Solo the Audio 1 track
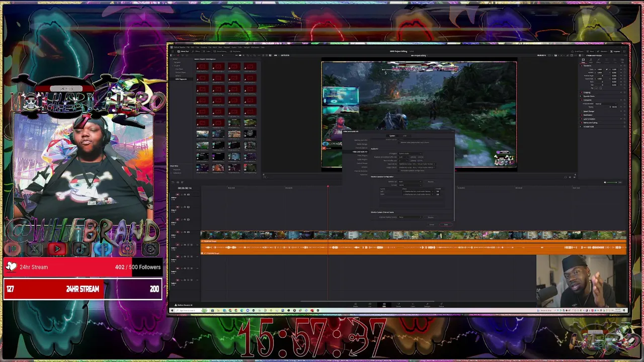 click(188, 245)
